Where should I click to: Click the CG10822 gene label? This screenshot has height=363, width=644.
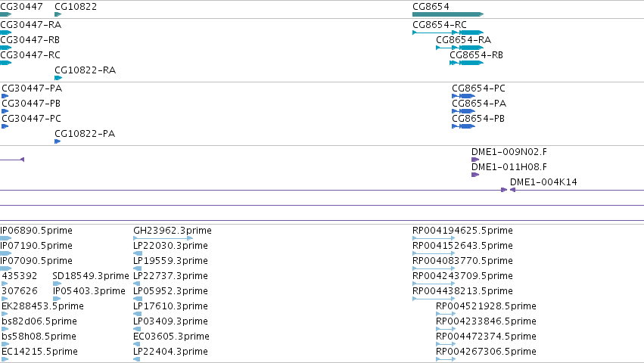point(76,7)
